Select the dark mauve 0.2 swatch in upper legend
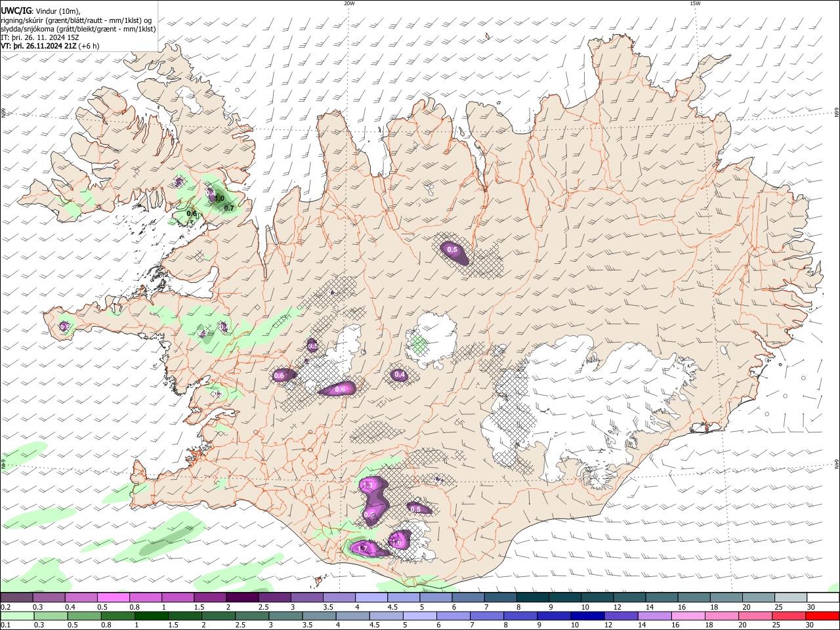This screenshot has height=630, width=840. click(17, 598)
